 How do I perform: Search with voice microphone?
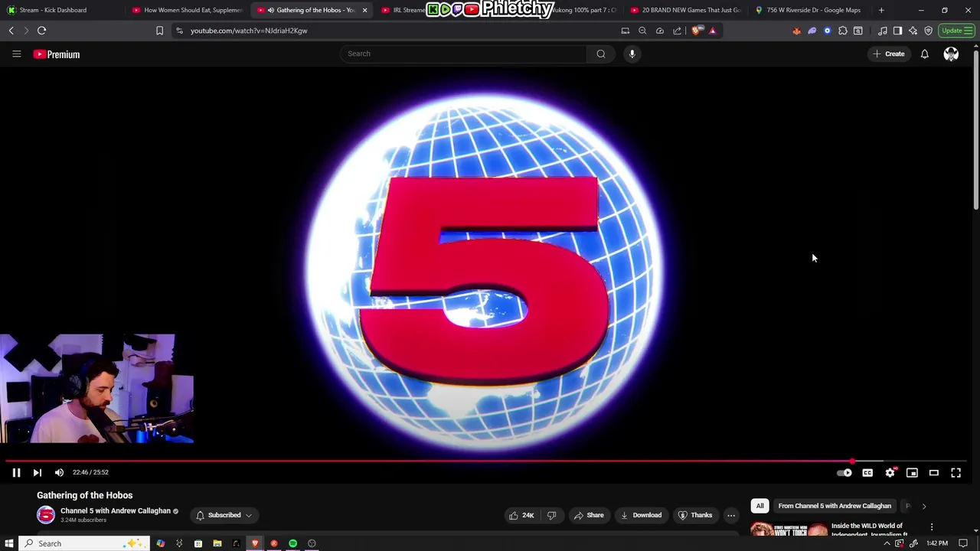tap(632, 54)
